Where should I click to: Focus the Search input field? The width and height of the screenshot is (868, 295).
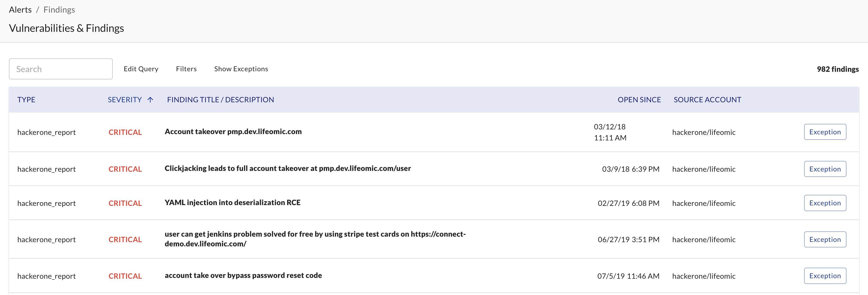[61, 69]
